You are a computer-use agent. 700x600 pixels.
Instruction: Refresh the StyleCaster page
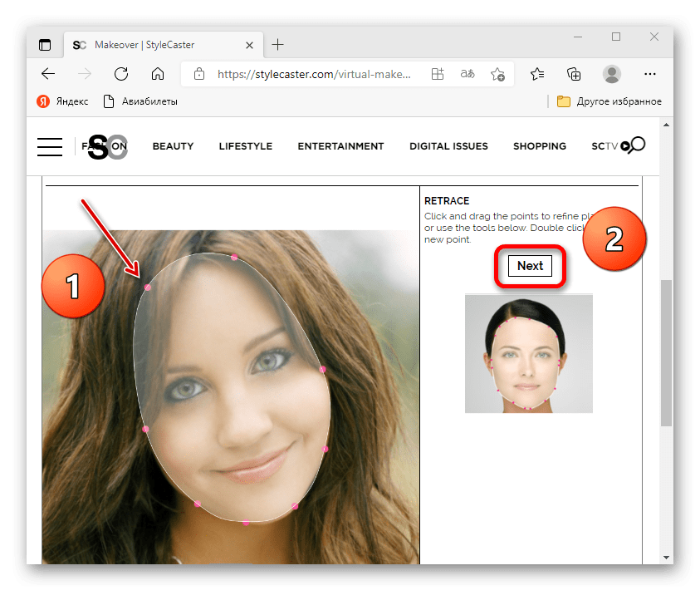121,74
